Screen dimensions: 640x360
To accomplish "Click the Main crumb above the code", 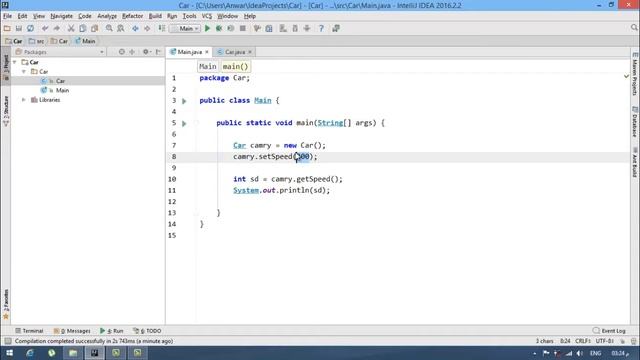I will (x=208, y=66).
